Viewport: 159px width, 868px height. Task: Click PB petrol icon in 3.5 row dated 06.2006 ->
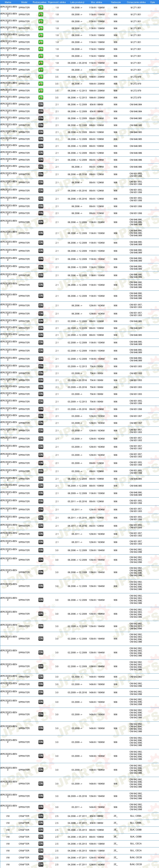(x=41, y=84)
